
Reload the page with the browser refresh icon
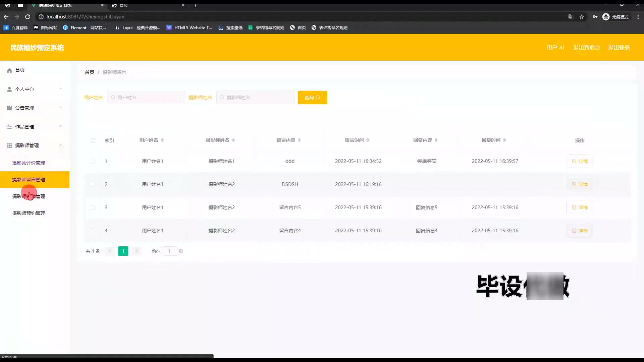(28, 17)
